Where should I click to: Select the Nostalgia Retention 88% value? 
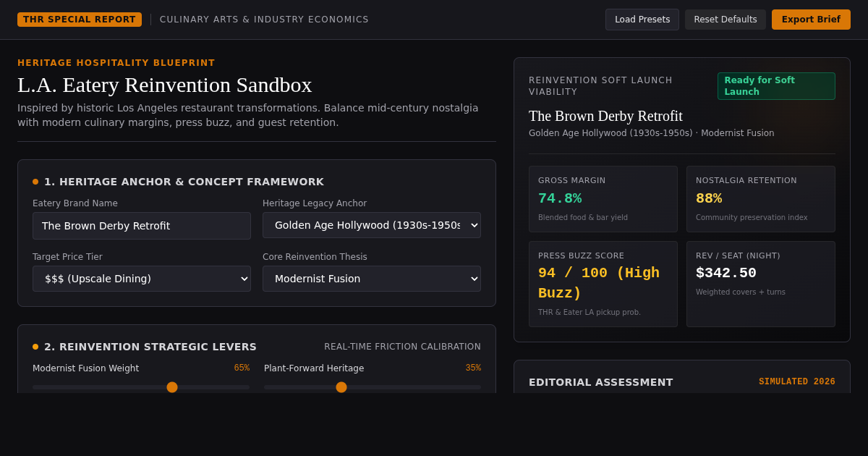709,198
